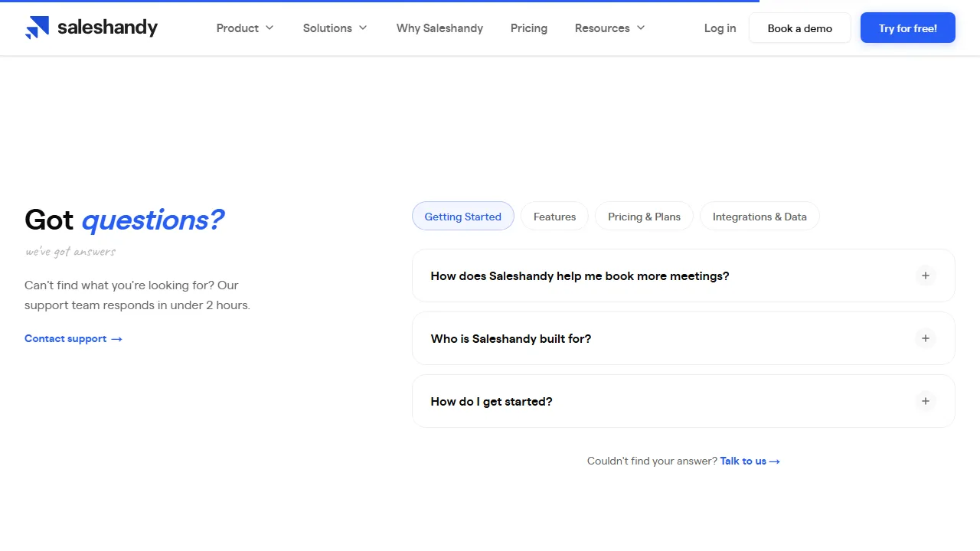
Task: Open the Solutions dropdown menu
Action: pyautogui.click(x=335, y=28)
